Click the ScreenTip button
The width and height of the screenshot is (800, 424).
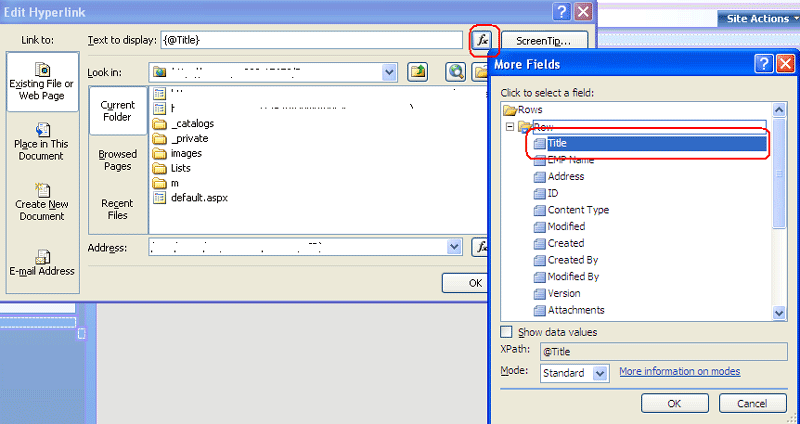(x=544, y=41)
